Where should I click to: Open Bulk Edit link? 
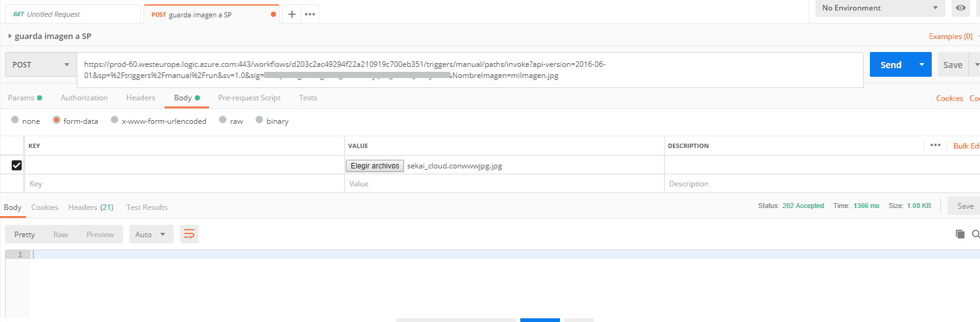pos(966,146)
